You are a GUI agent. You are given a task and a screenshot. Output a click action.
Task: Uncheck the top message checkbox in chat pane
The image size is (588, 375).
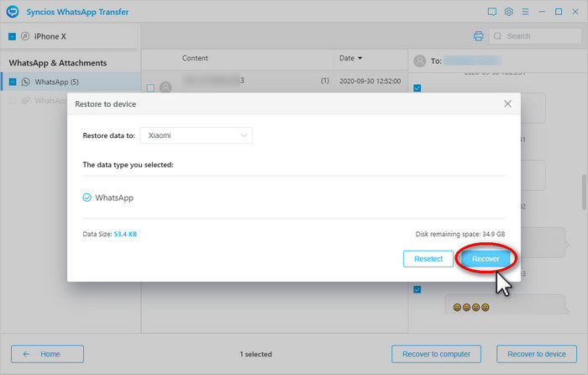pos(417,87)
